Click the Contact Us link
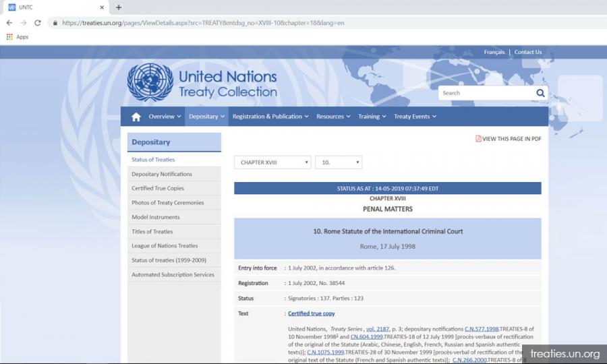This screenshot has height=364, width=607. 527,52
